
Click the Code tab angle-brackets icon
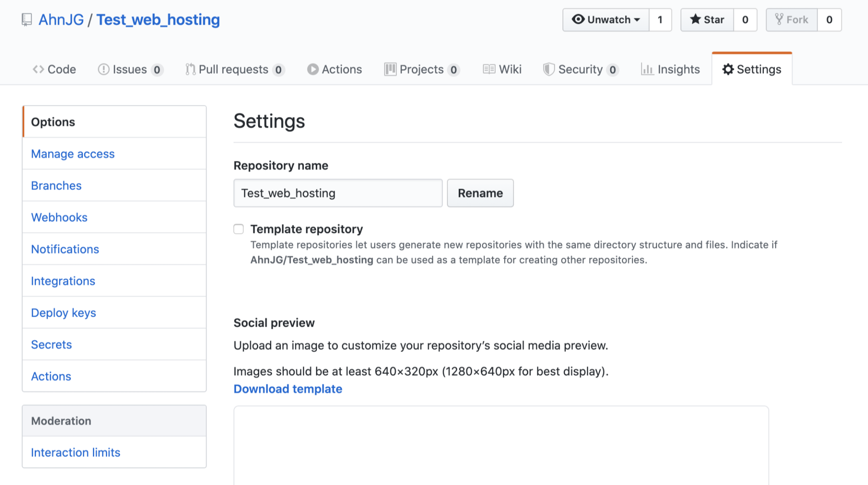pos(38,69)
